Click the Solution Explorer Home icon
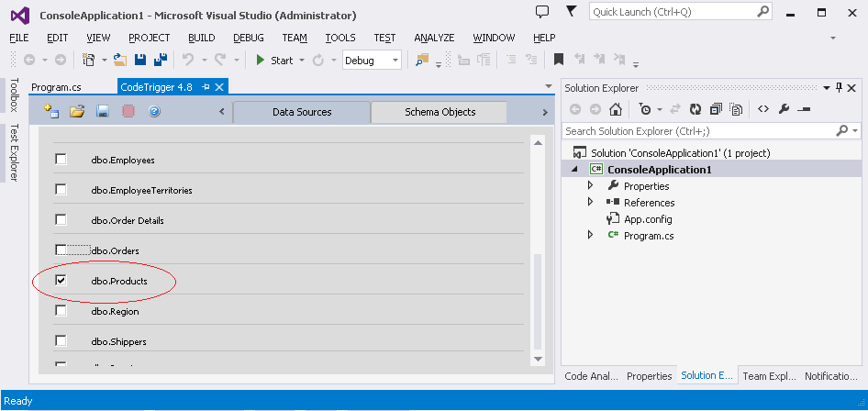 tap(616, 109)
